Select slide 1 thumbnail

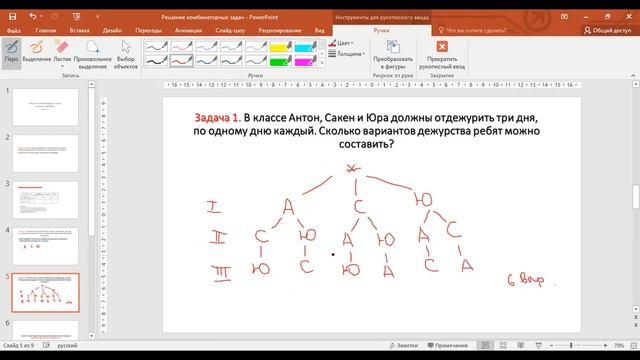[x=45, y=107]
